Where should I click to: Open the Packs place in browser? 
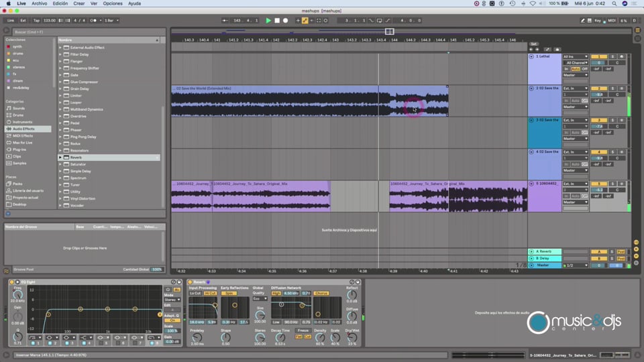(17, 184)
